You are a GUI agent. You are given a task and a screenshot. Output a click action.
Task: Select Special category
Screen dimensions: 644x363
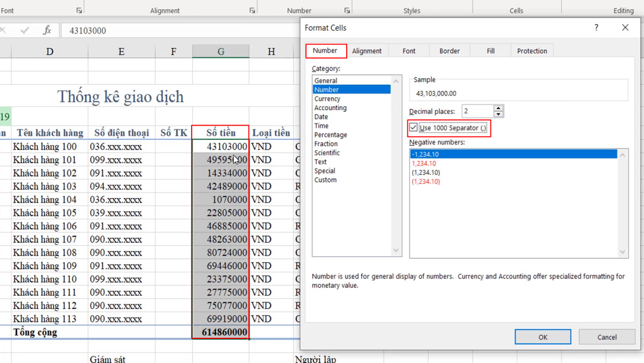(352, 171)
